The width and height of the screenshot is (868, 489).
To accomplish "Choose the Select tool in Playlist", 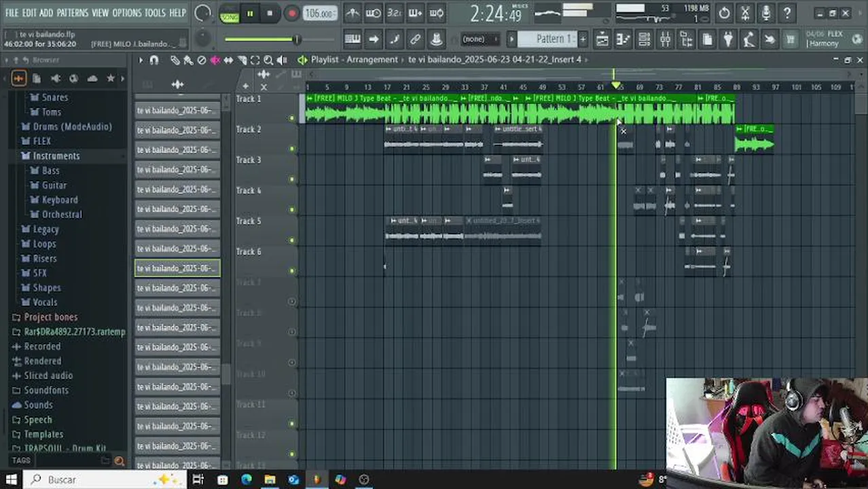I will (x=255, y=60).
